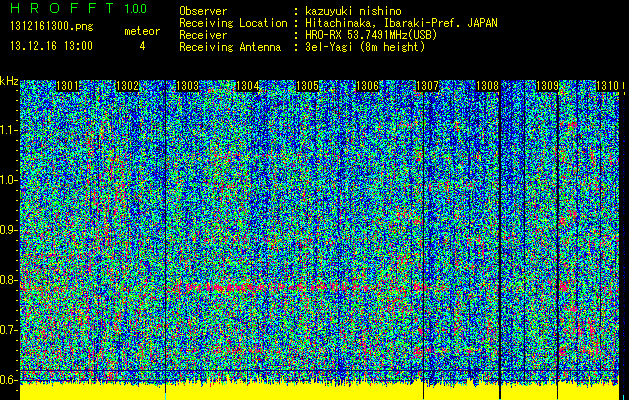Viewport: 629px width, 400px height.
Task: Click the 1305 time marker
Action: (x=309, y=87)
